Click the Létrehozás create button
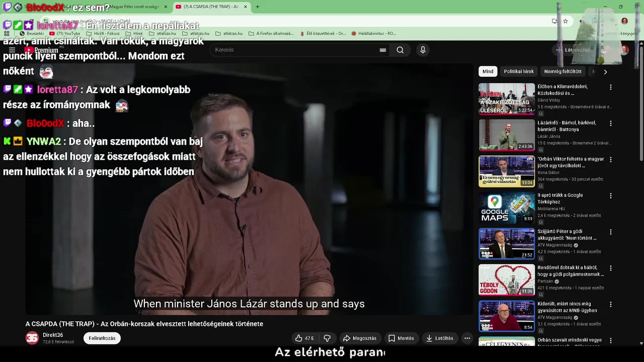This screenshot has width=644, height=362. (572, 50)
